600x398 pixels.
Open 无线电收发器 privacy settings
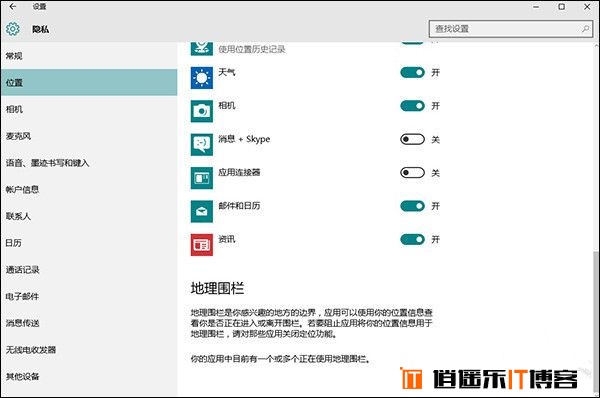[89, 350]
